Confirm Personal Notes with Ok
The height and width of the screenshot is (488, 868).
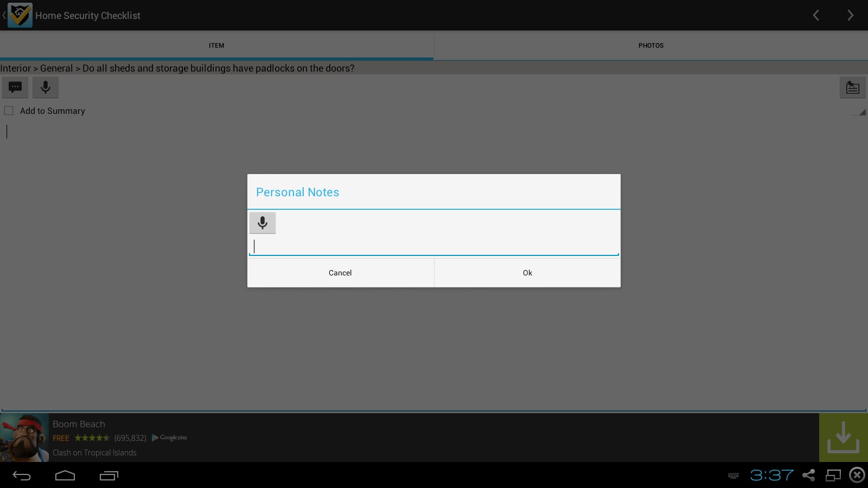(527, 273)
